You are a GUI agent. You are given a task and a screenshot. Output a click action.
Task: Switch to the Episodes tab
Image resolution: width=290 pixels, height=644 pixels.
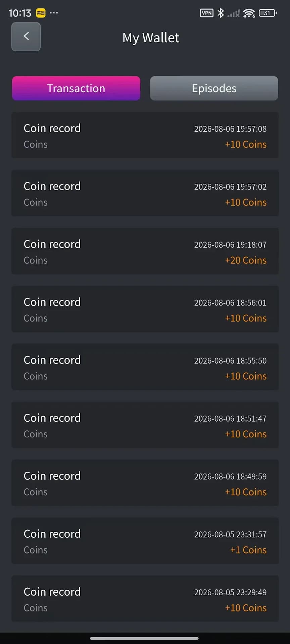214,88
